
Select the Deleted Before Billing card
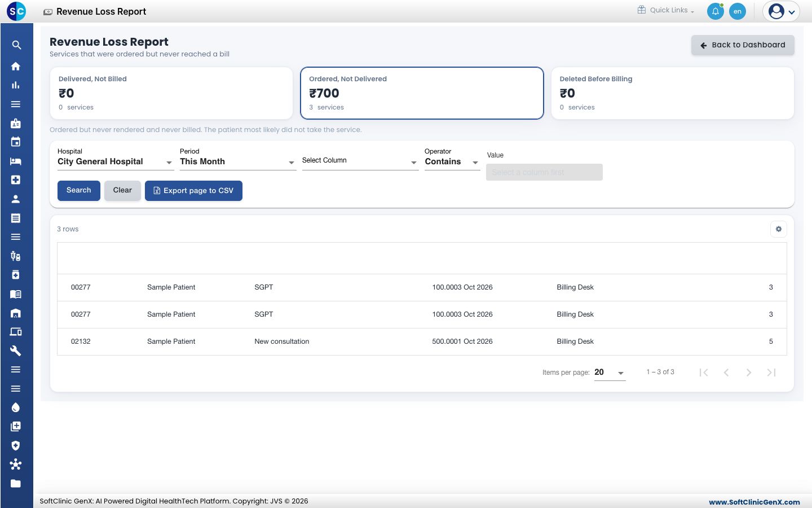pyautogui.click(x=673, y=93)
